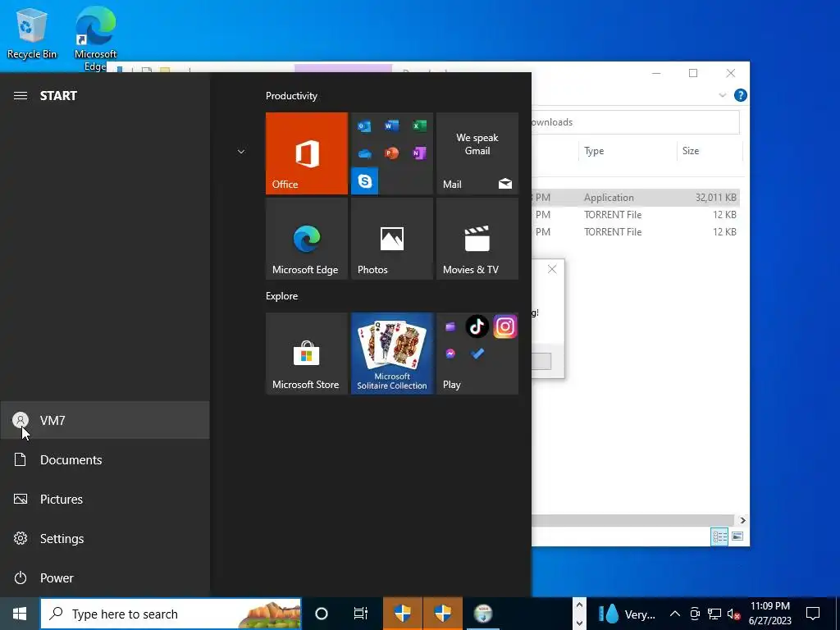
Task: Expand the Explorer ribbon chevron
Action: click(722, 95)
